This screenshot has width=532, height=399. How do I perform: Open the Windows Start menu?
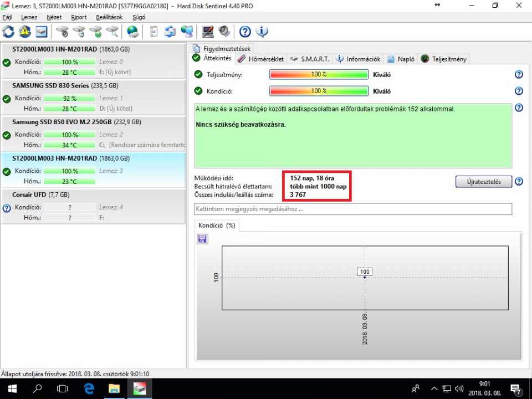pyautogui.click(x=12, y=389)
